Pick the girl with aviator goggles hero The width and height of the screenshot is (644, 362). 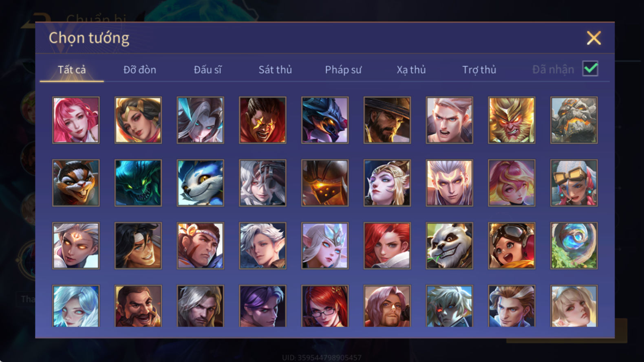[512, 246]
